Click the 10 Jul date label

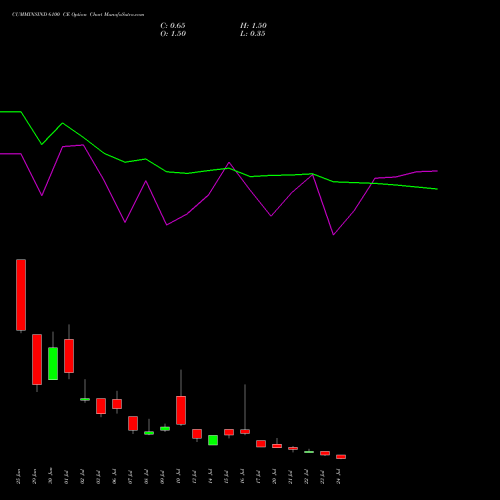(179, 477)
